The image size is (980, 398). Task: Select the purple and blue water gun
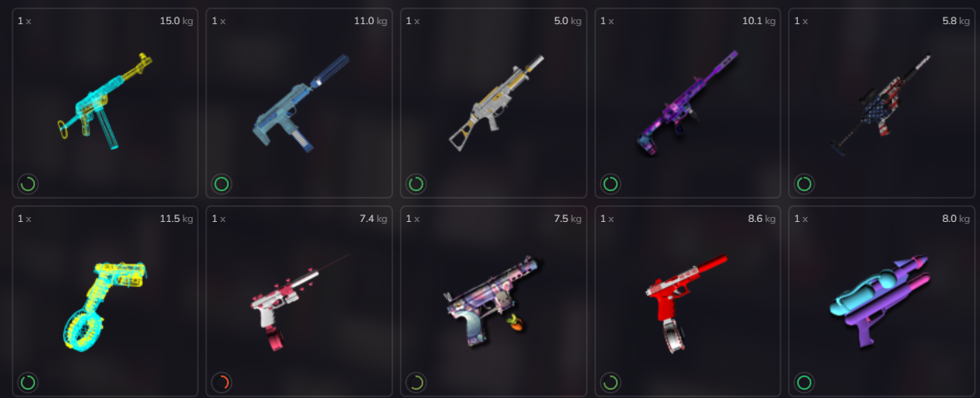(880, 300)
